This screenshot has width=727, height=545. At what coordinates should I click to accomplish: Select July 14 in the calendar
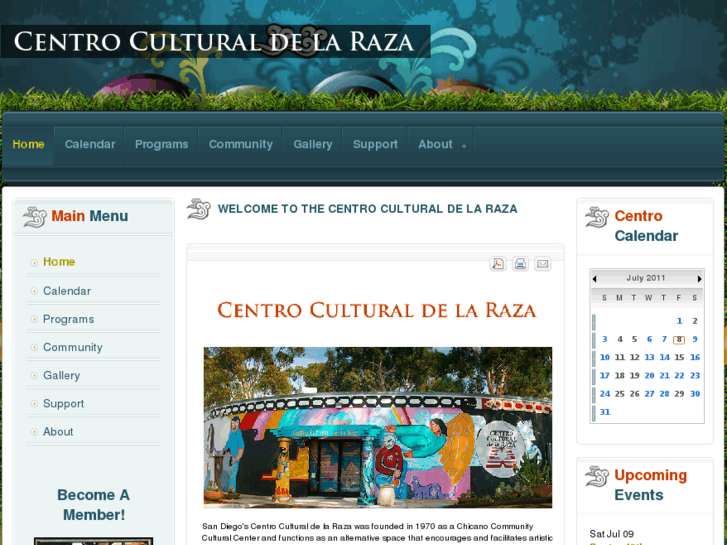click(x=664, y=357)
